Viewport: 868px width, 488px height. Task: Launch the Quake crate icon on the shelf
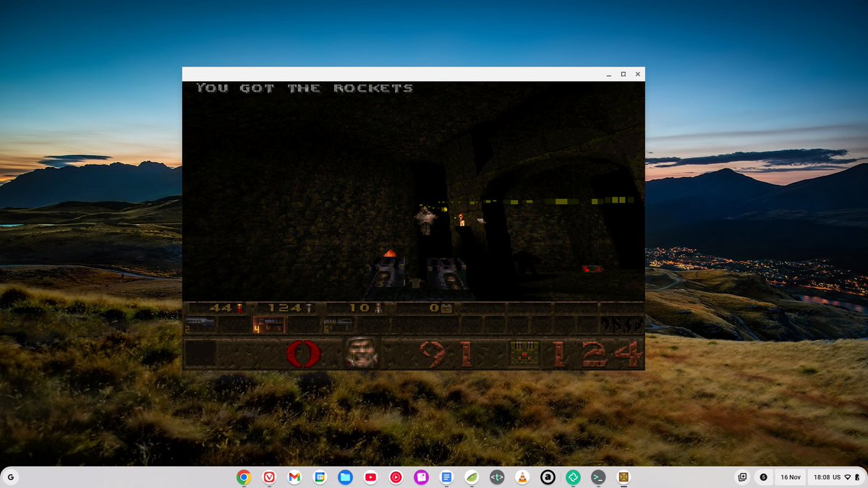pyautogui.click(x=623, y=476)
